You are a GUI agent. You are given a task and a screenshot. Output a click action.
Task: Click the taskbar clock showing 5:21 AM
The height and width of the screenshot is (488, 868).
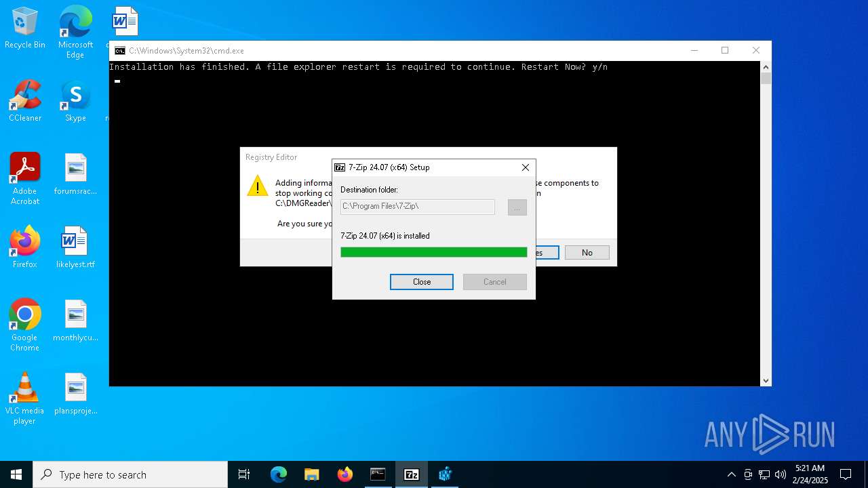[x=810, y=474]
